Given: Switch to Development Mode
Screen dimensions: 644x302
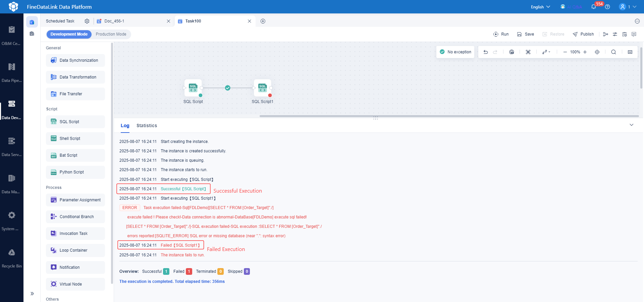Looking at the screenshot, I should pos(69,34).
